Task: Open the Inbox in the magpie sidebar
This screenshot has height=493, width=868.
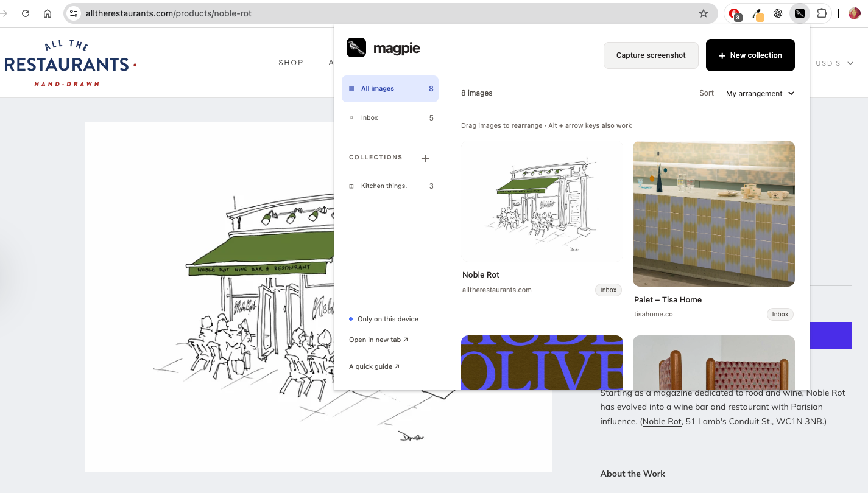Action: coord(390,118)
